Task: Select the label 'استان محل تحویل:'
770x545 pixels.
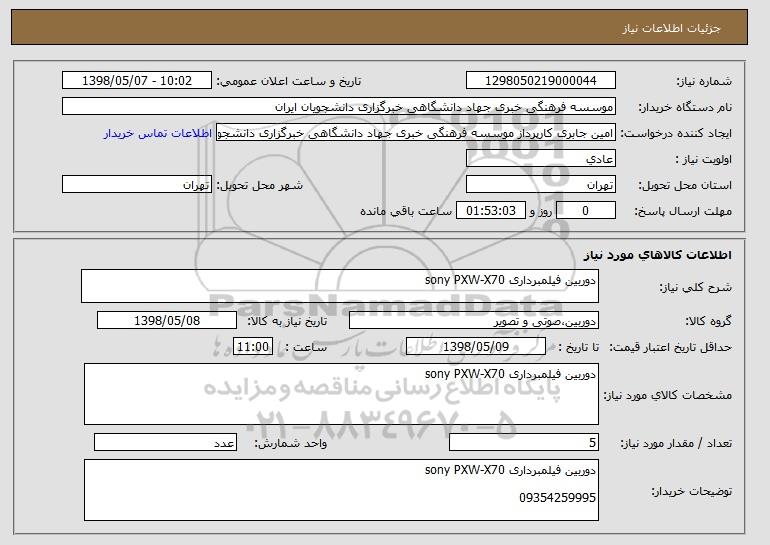Action: click(685, 185)
